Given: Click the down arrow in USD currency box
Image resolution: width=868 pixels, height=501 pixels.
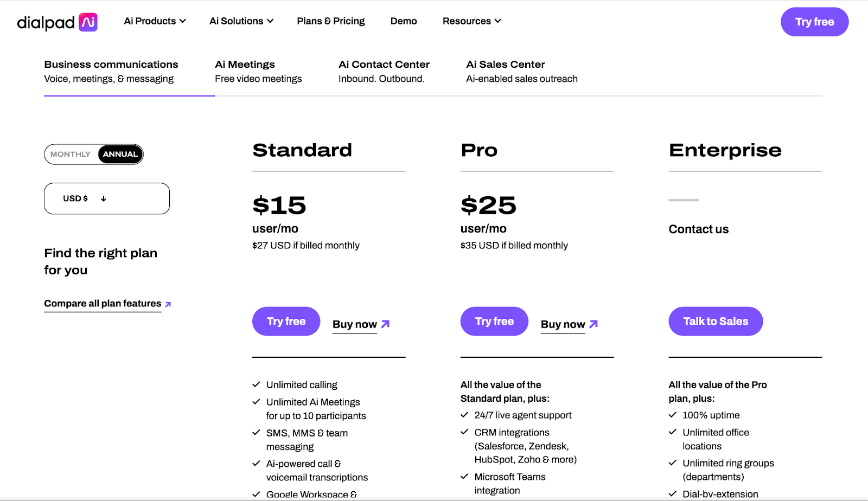Looking at the screenshot, I should [104, 199].
